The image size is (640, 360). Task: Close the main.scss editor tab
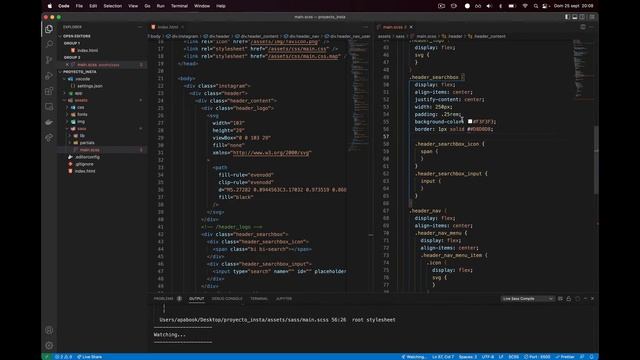(x=411, y=27)
